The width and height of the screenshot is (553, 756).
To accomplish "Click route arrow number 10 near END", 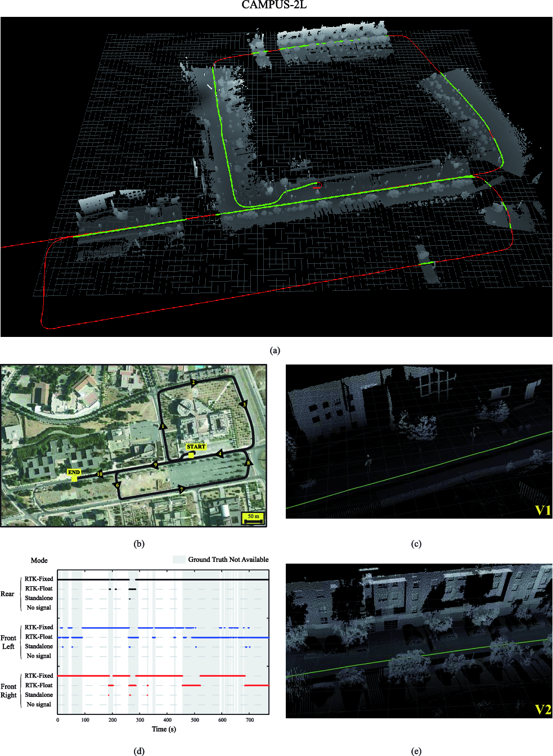I will (100, 474).
